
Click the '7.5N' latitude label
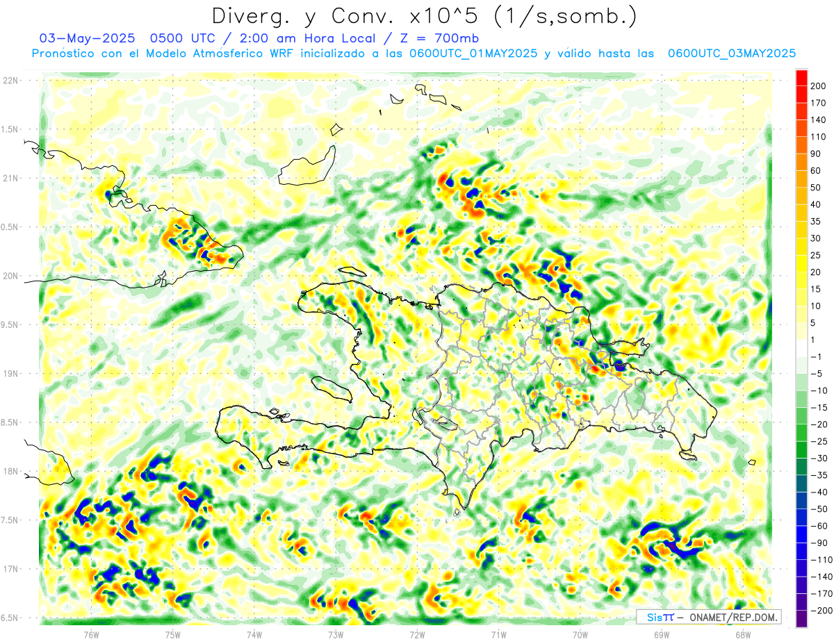pyautogui.click(x=10, y=520)
